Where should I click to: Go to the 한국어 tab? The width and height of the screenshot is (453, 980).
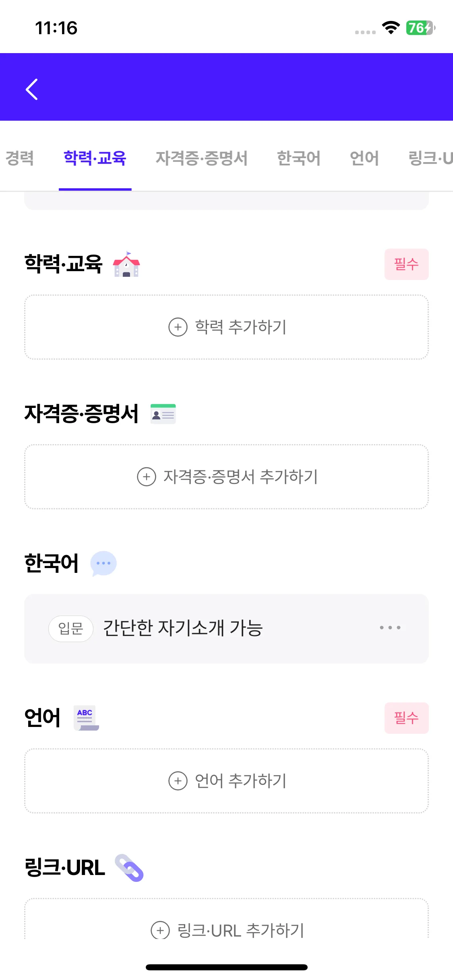point(298,158)
